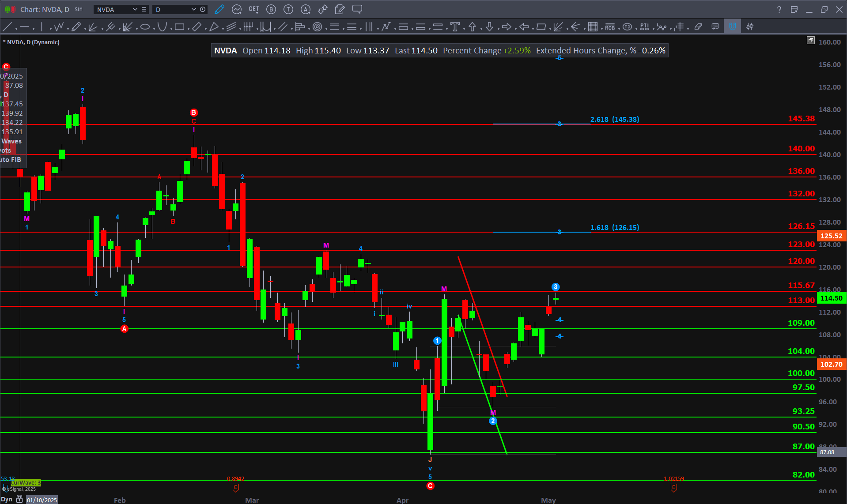Pick the rectangle drawing tool
Image resolution: width=847 pixels, height=504 pixels.
pyautogui.click(x=179, y=27)
